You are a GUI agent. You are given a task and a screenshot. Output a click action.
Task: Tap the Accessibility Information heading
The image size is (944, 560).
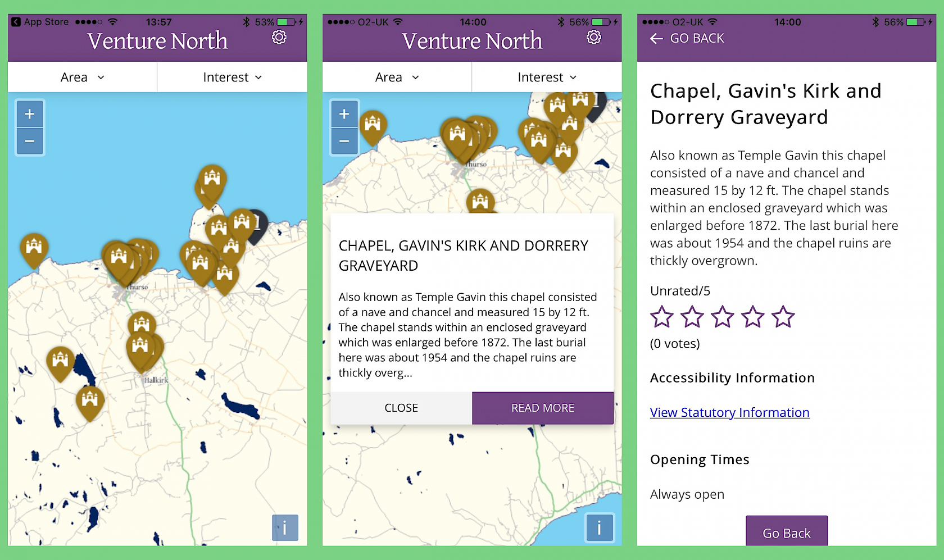732,377
